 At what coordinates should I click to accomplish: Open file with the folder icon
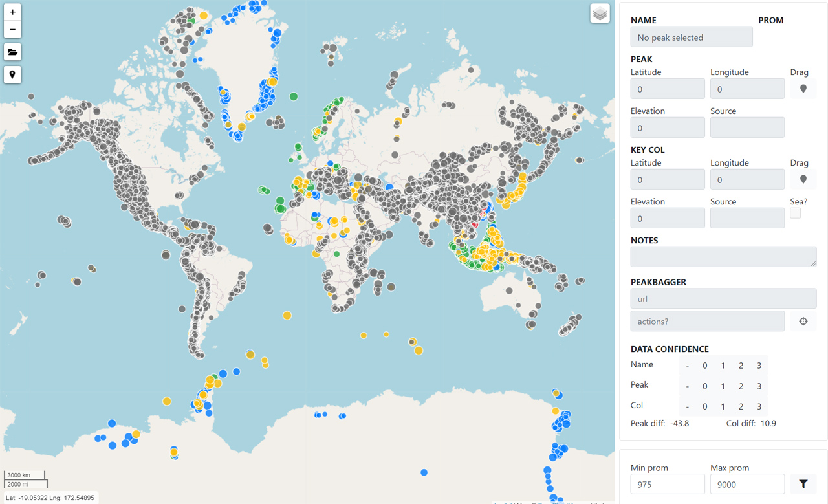point(12,52)
